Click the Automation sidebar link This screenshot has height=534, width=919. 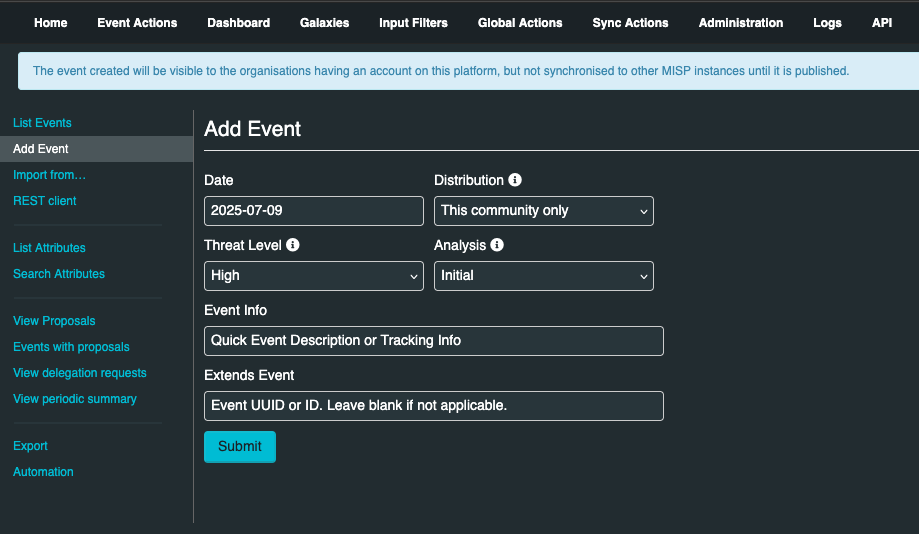43,472
